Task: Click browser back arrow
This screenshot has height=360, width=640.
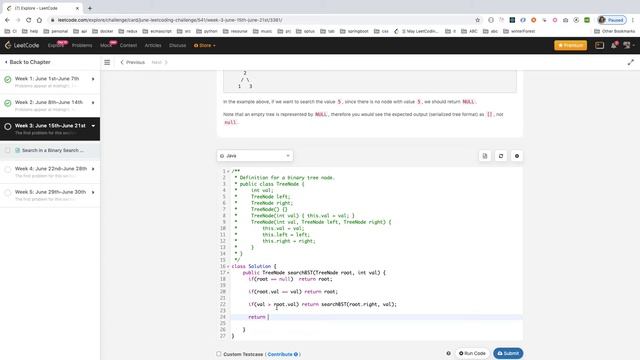Action: click(x=7, y=20)
